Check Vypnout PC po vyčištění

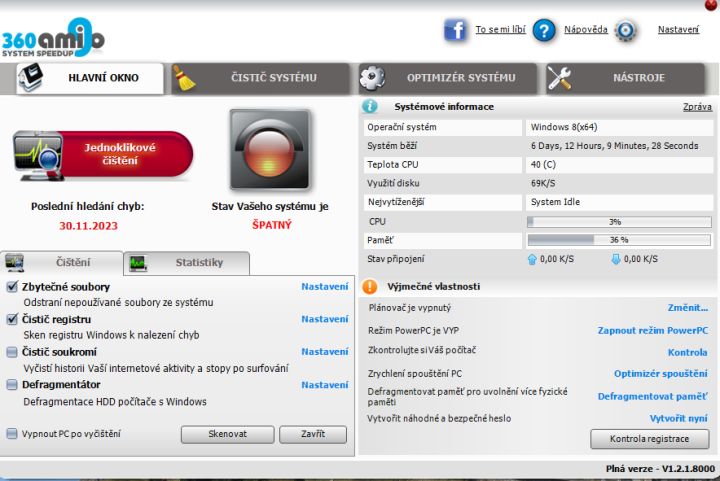point(12,434)
